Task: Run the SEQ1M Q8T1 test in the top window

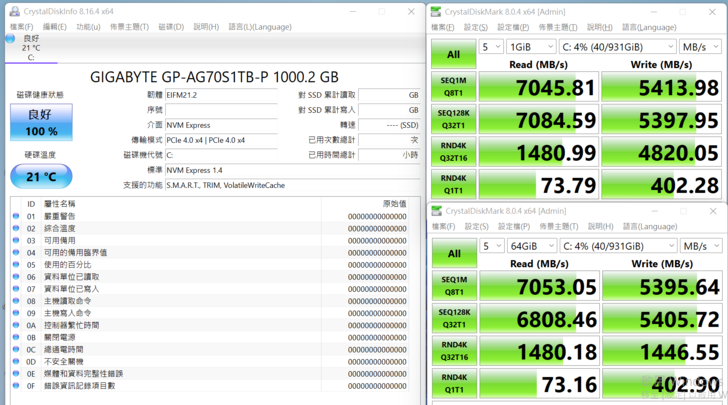Action: click(453, 87)
